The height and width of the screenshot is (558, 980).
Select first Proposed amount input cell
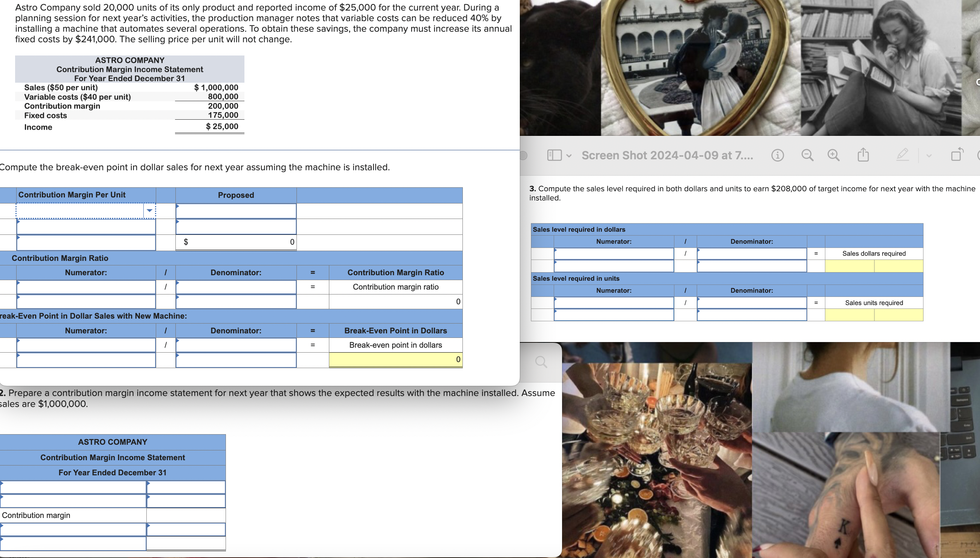[x=236, y=211]
